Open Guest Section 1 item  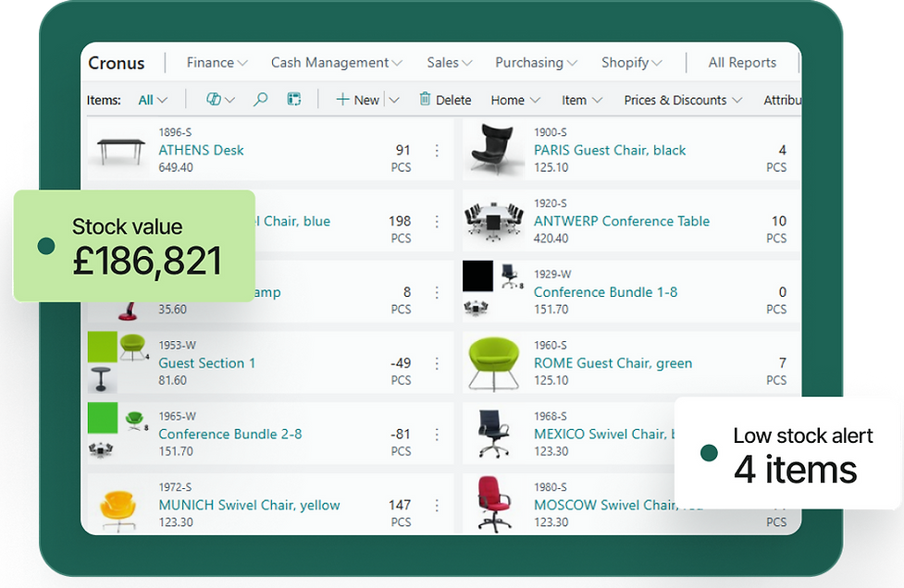206,362
